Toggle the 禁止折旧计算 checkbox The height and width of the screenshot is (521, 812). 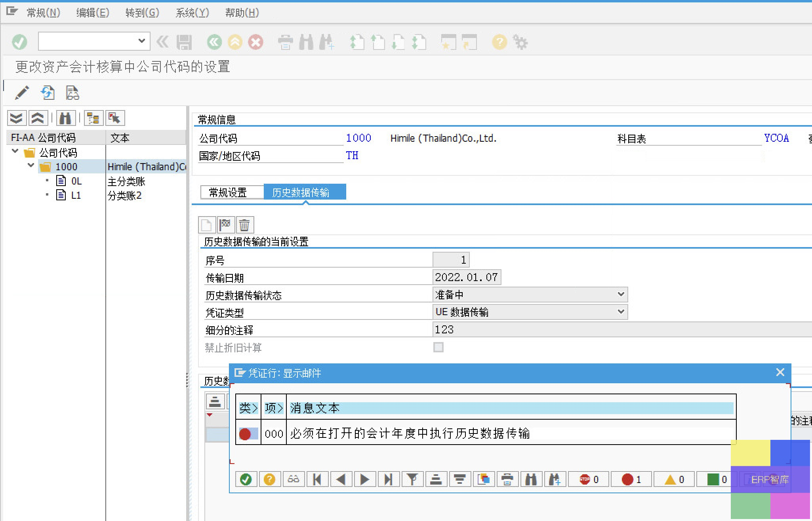438,347
